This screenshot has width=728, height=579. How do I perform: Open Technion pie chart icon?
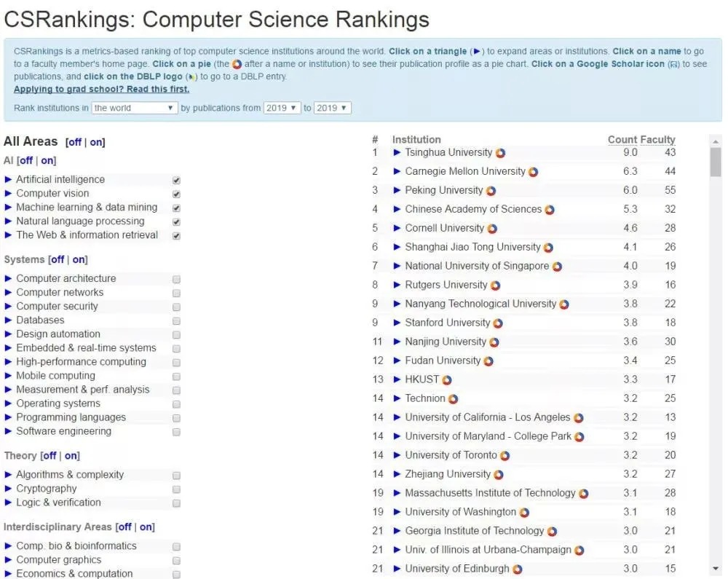(453, 399)
